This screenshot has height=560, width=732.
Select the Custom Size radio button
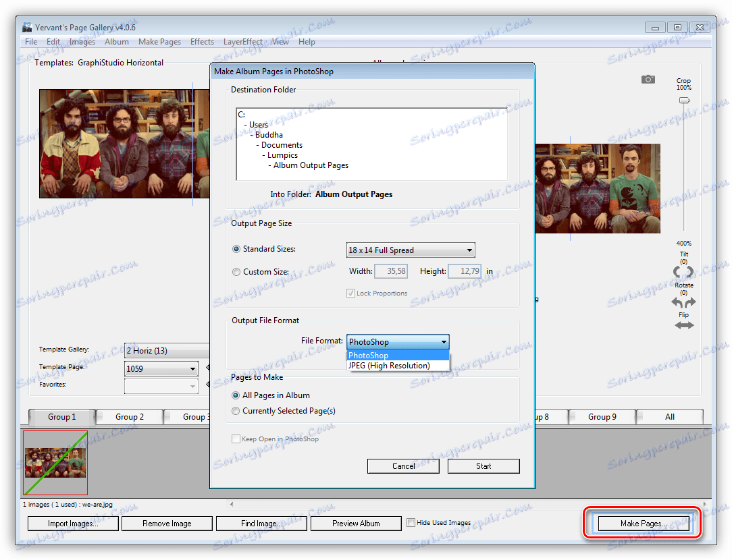[236, 272]
